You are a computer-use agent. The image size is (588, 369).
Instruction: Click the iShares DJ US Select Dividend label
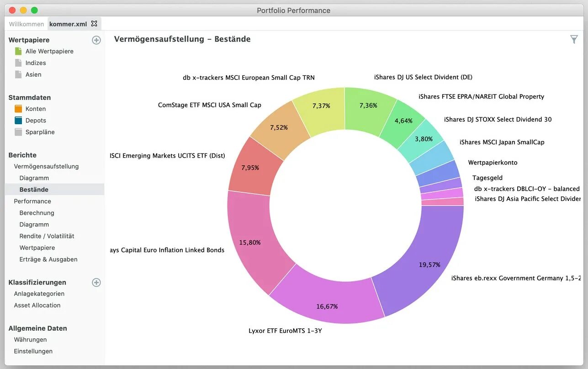tap(423, 77)
